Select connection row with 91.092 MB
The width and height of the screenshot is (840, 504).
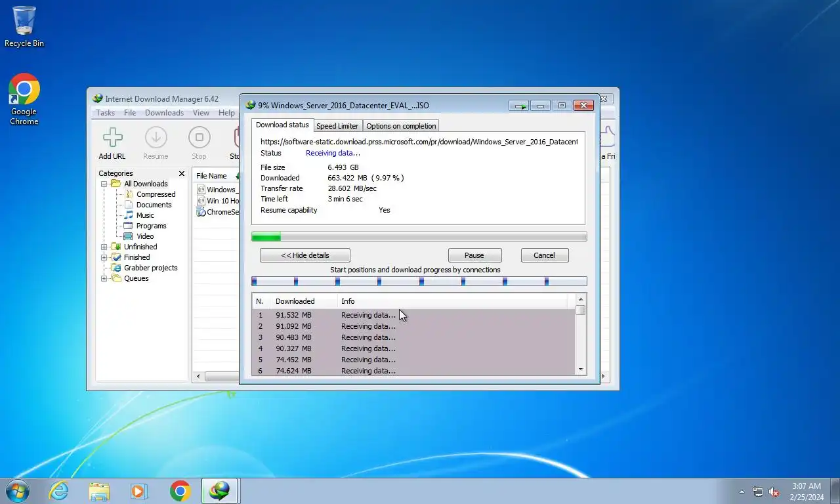click(x=413, y=326)
